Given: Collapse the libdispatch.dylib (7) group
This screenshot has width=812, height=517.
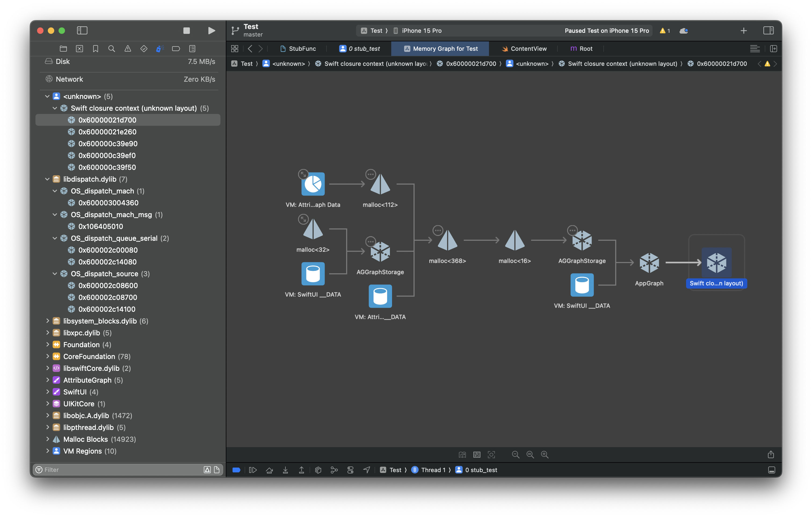Looking at the screenshot, I should (47, 179).
